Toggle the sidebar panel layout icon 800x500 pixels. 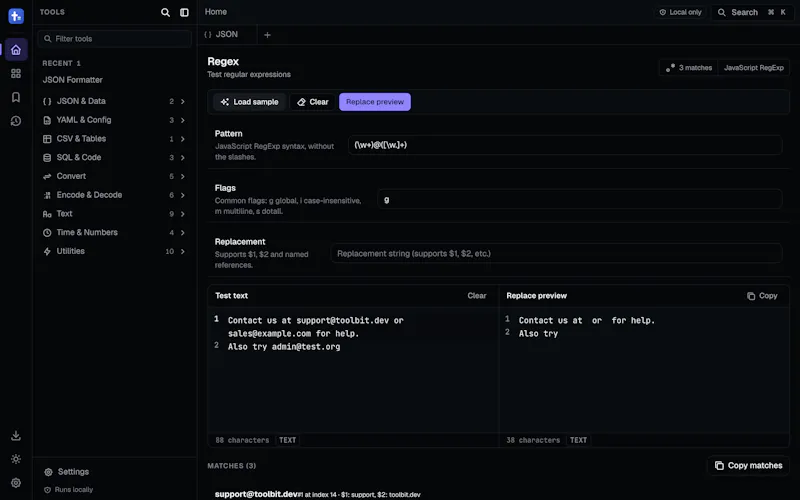pyautogui.click(x=184, y=12)
